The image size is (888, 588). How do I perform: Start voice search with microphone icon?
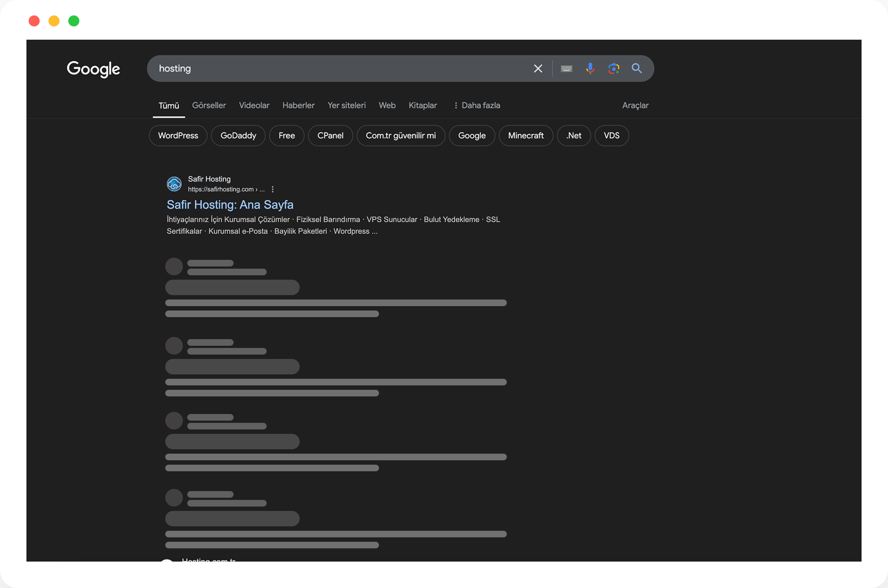click(x=590, y=69)
